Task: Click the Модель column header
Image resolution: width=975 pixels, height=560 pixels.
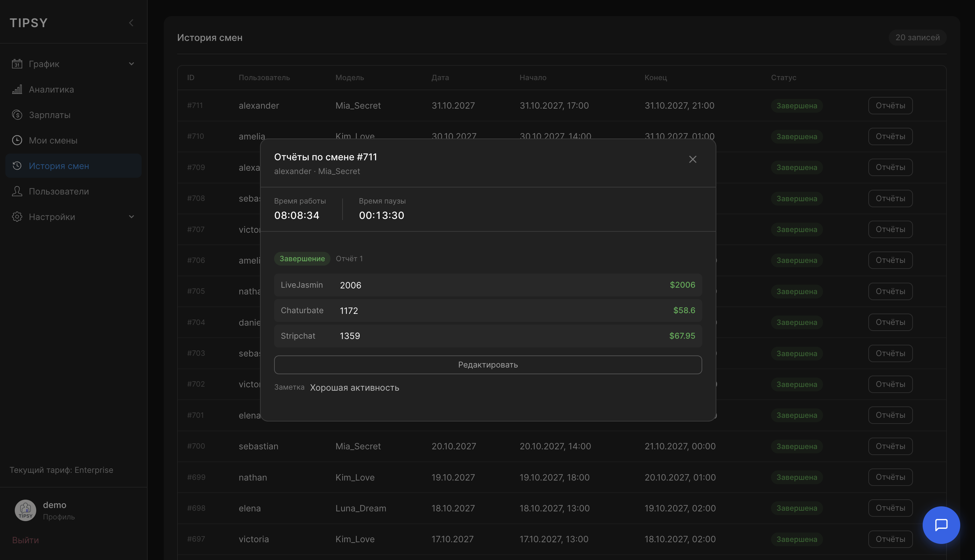Action: [350, 77]
